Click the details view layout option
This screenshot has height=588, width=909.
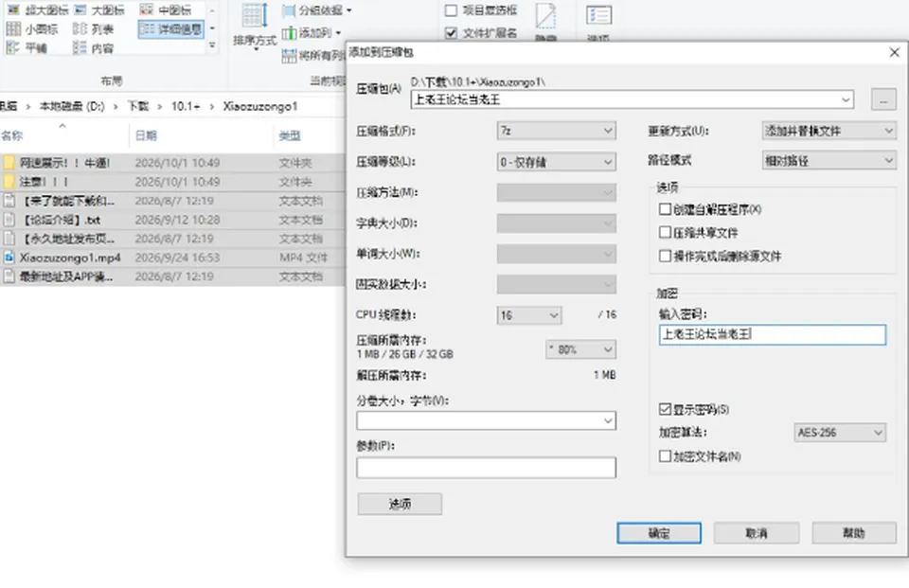pos(171,29)
